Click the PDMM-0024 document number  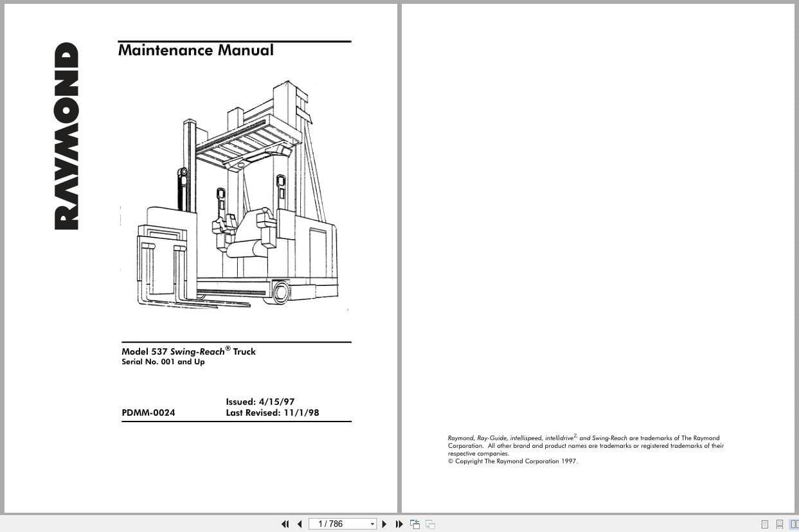point(148,412)
